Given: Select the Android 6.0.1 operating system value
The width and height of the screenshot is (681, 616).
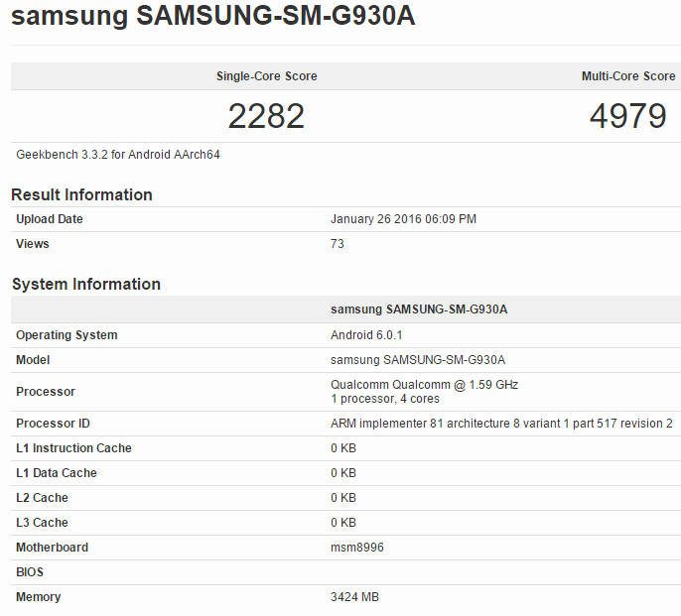Looking at the screenshot, I should point(366,335).
